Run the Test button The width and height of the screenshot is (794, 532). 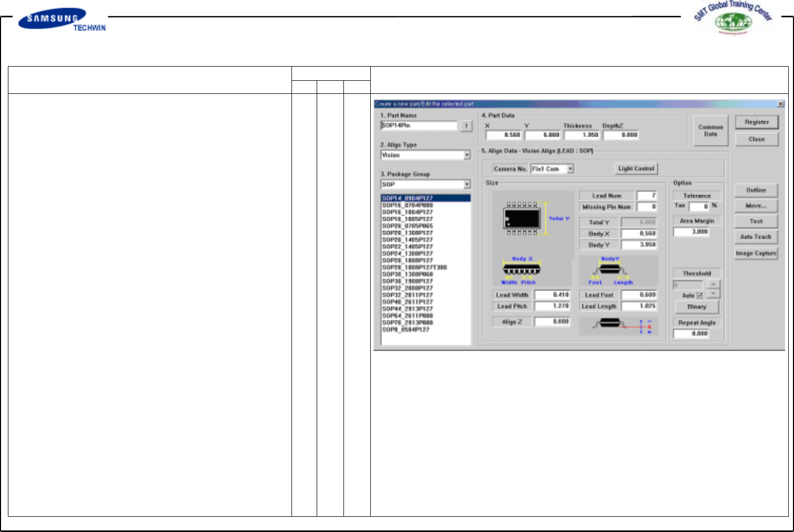[x=756, y=221]
